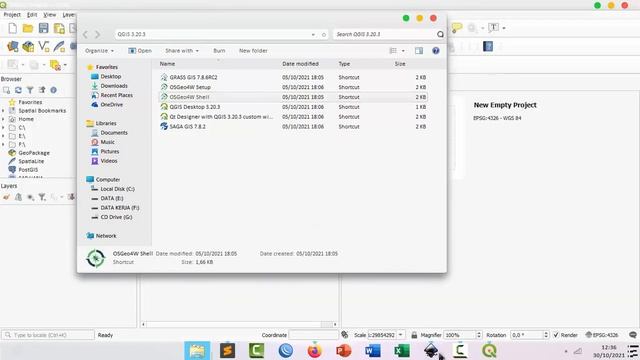640x360 pixels.
Task: Open the Project menu in QGIS
Action: [12, 15]
